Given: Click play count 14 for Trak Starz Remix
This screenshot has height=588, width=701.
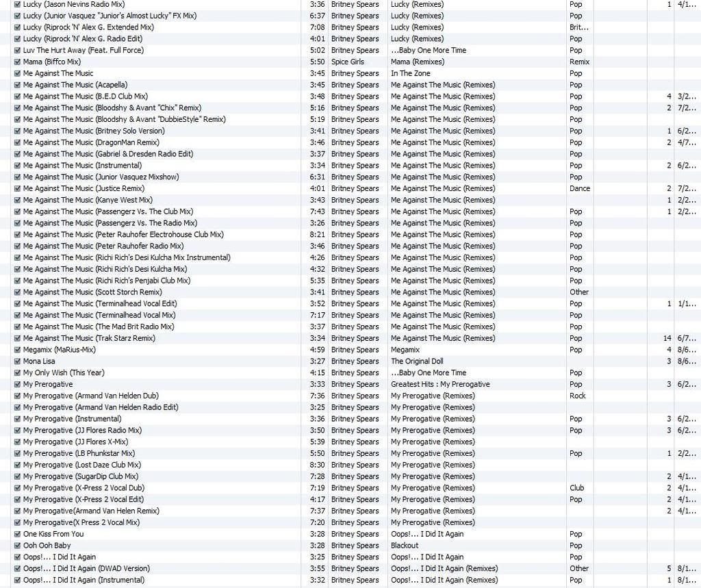Looking at the screenshot, I should [667, 338].
